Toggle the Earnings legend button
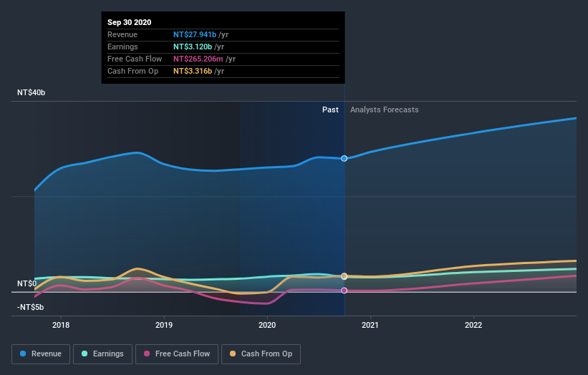This screenshot has width=588, height=375. click(x=102, y=354)
